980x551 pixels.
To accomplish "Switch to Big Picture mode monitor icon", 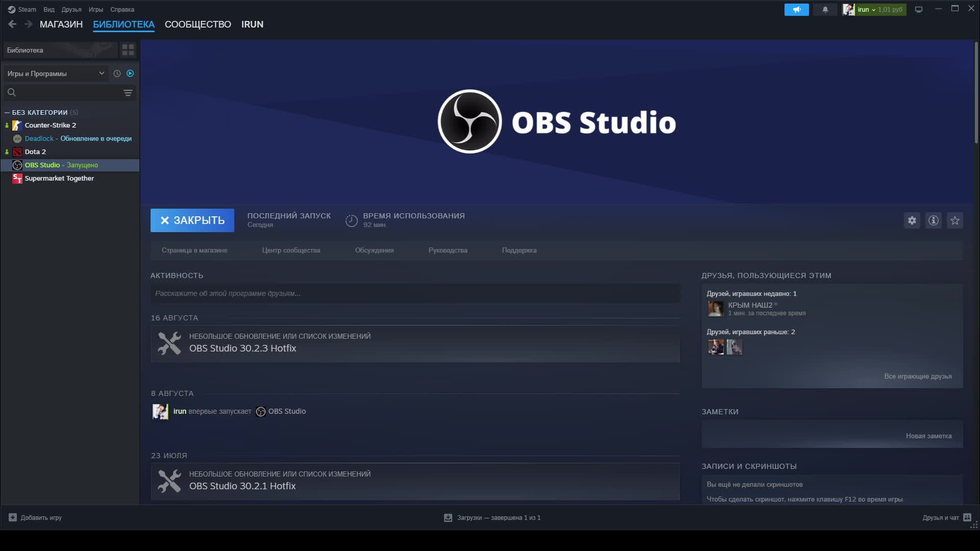I will (x=919, y=10).
